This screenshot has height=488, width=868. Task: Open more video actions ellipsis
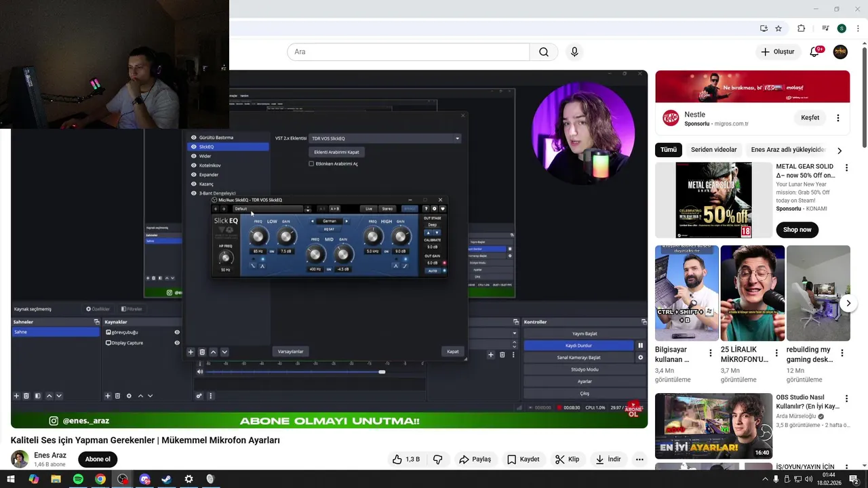(x=639, y=460)
